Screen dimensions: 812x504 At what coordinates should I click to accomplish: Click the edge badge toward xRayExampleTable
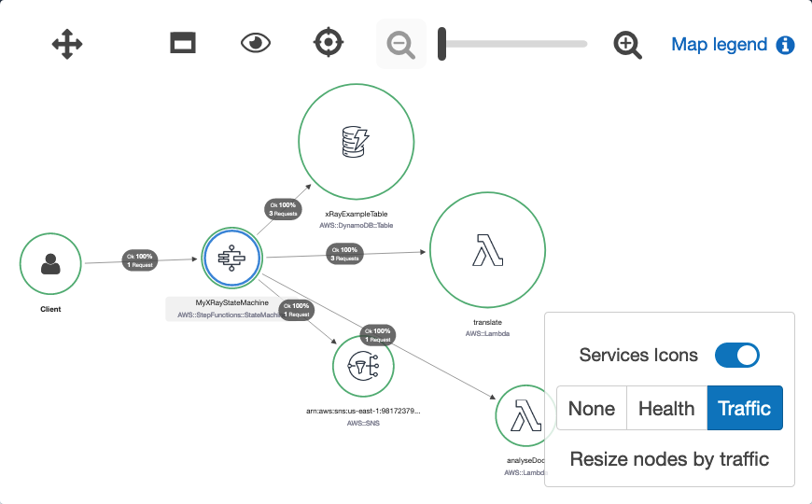pyautogui.click(x=283, y=209)
